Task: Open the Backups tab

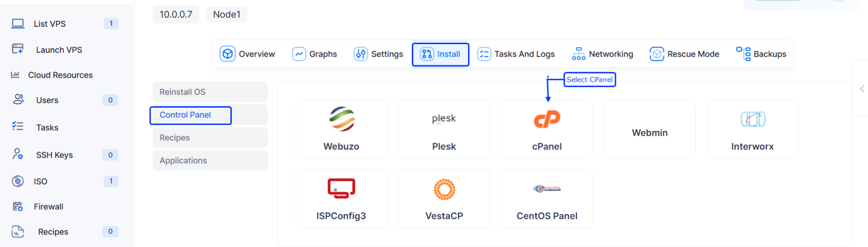Action: tap(761, 54)
